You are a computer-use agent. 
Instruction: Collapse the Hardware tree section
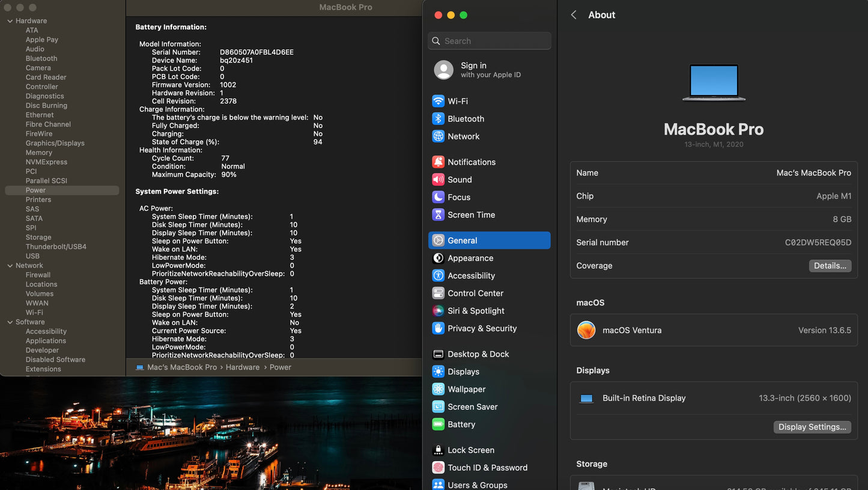click(10, 21)
